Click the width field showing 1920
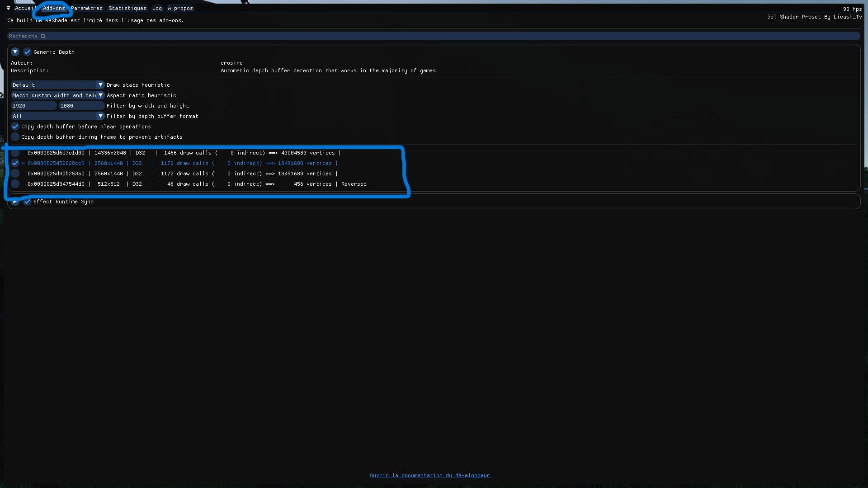Screen dimensions: 868x488 33,106
